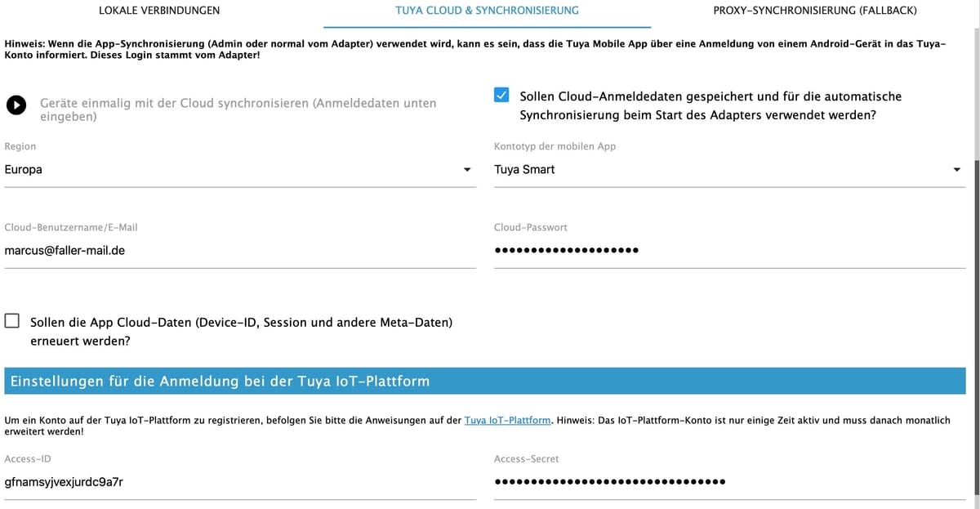Viewport: 980px width, 509px height.
Task: Uncheck saving cloud credentials for auto sync
Action: pos(502,96)
